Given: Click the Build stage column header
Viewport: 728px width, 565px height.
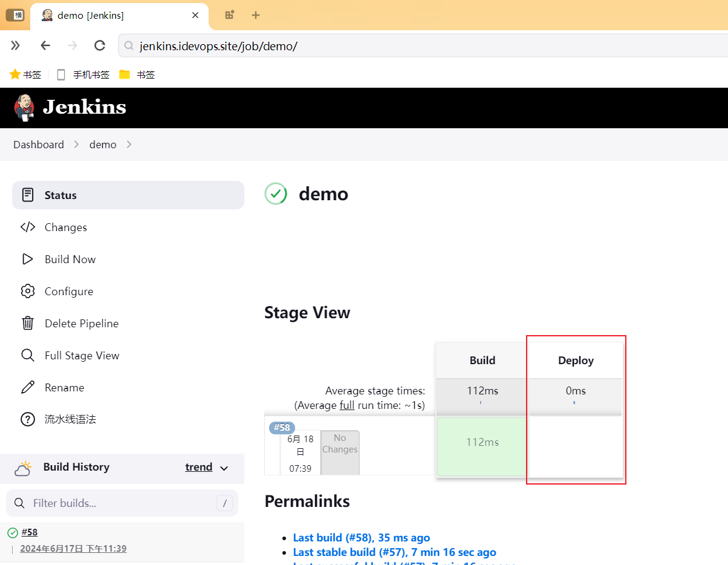Looking at the screenshot, I should pyautogui.click(x=483, y=361).
